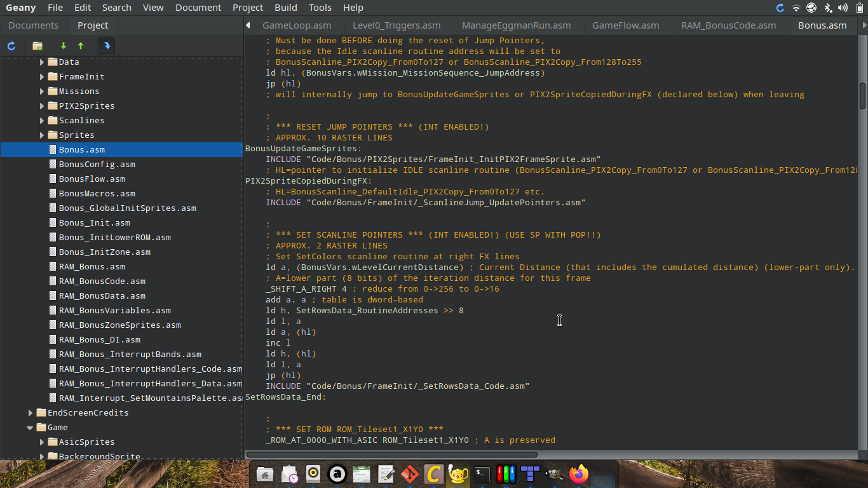The width and height of the screenshot is (868, 488).
Task: Open the text editor notepad icon in dock
Action: point(386,474)
